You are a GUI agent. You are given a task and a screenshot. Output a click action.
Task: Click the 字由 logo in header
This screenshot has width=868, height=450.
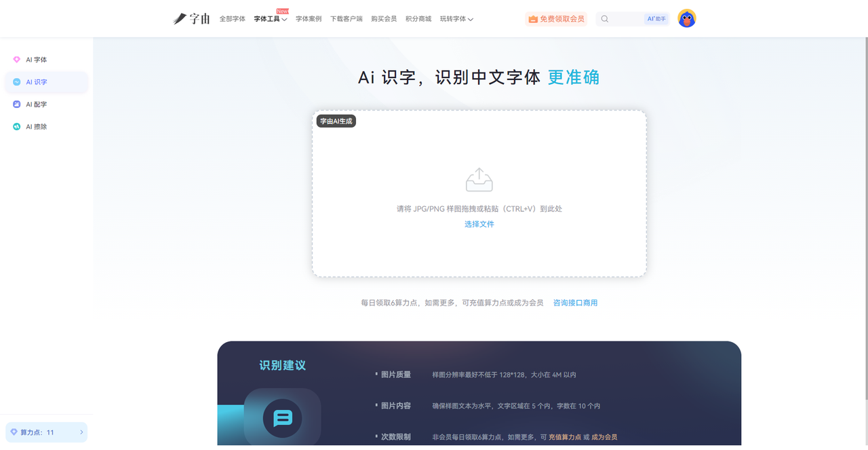coord(191,19)
